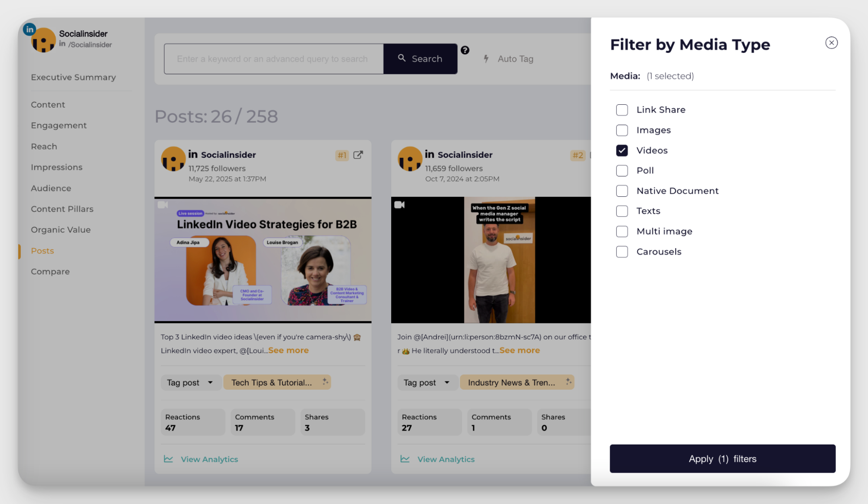This screenshot has width=868, height=504.
Task: Open LinkedIn Video Strategies for B2B thumbnail
Action: pos(263,260)
